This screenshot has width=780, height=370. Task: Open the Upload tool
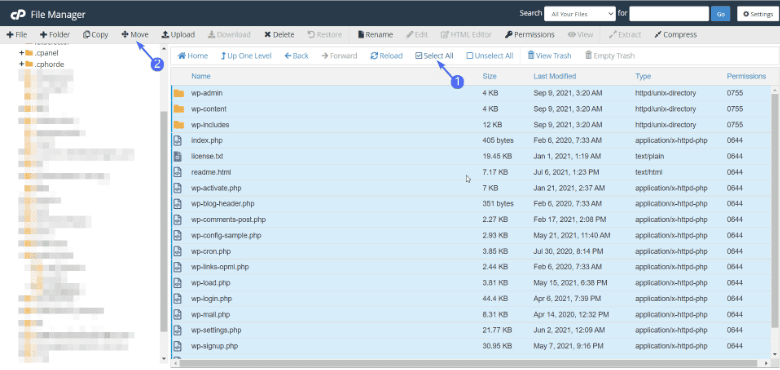click(x=178, y=35)
